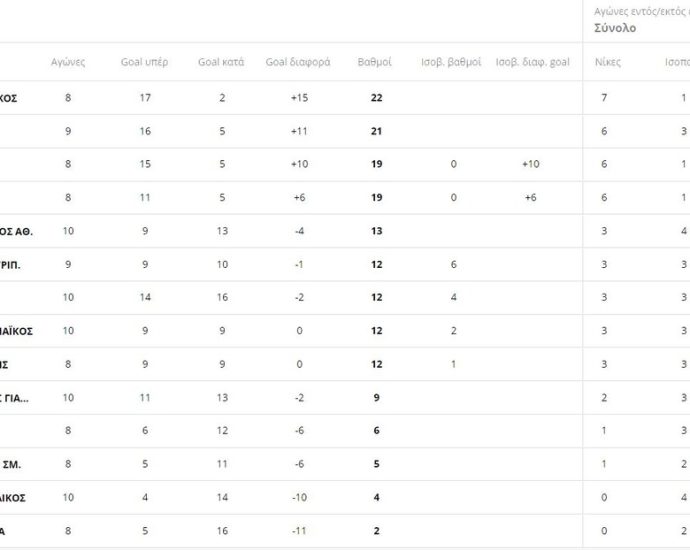Click the 22 points value
The image size is (690, 550).
pyautogui.click(x=375, y=98)
